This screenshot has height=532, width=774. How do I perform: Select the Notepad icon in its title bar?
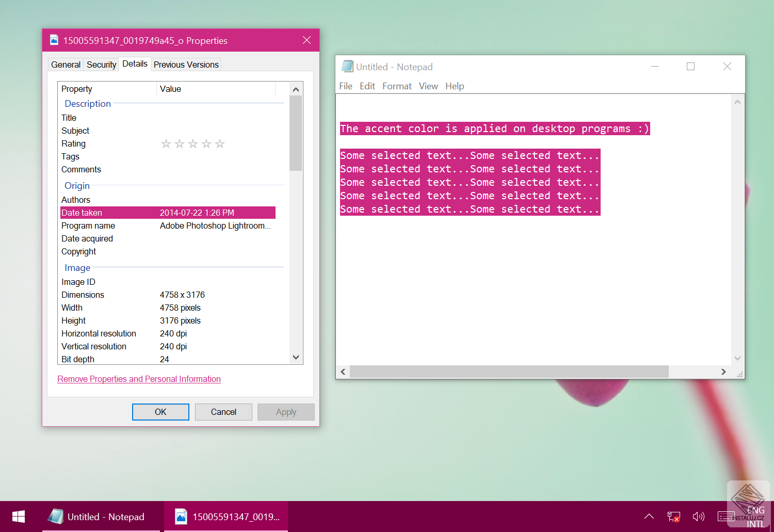(x=348, y=67)
